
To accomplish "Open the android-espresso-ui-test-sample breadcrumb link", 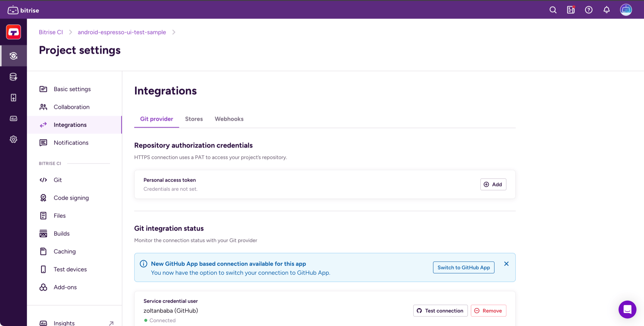I will coord(122,32).
